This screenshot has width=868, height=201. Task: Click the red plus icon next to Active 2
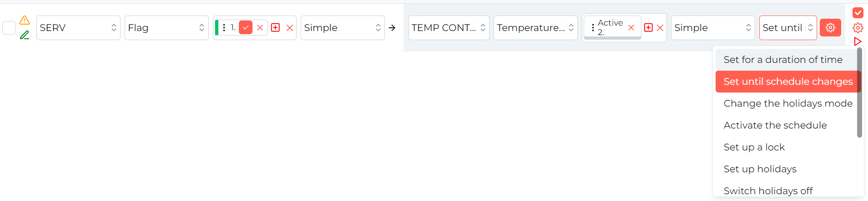(x=648, y=28)
